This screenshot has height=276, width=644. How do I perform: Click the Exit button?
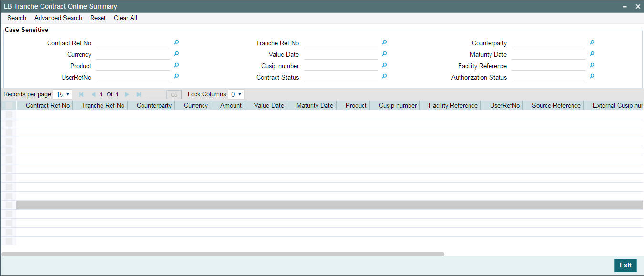click(625, 266)
